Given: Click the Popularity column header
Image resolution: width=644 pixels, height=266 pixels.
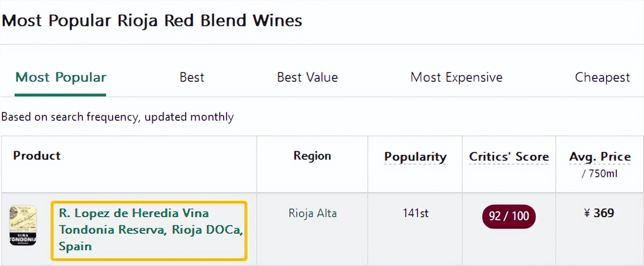Looking at the screenshot, I should (415, 157).
